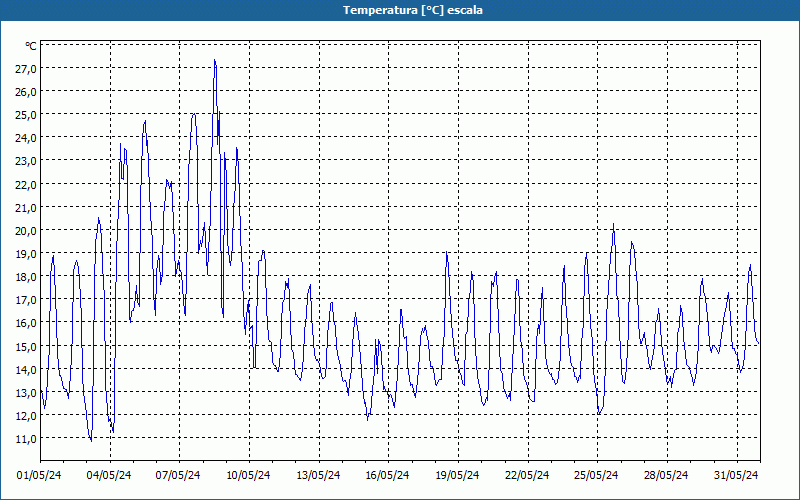Image resolution: width=800 pixels, height=500 pixels.
Task: Click the 31/05/24 date label
Action: 736,475
